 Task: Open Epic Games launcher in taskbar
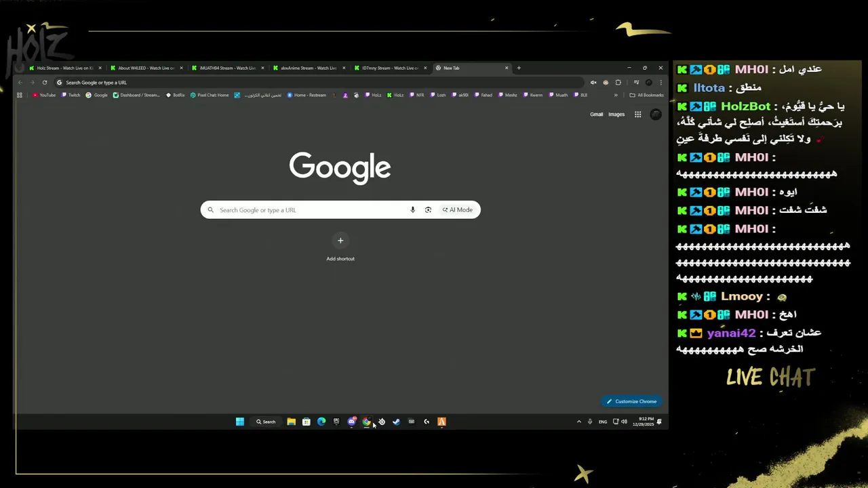(x=336, y=422)
